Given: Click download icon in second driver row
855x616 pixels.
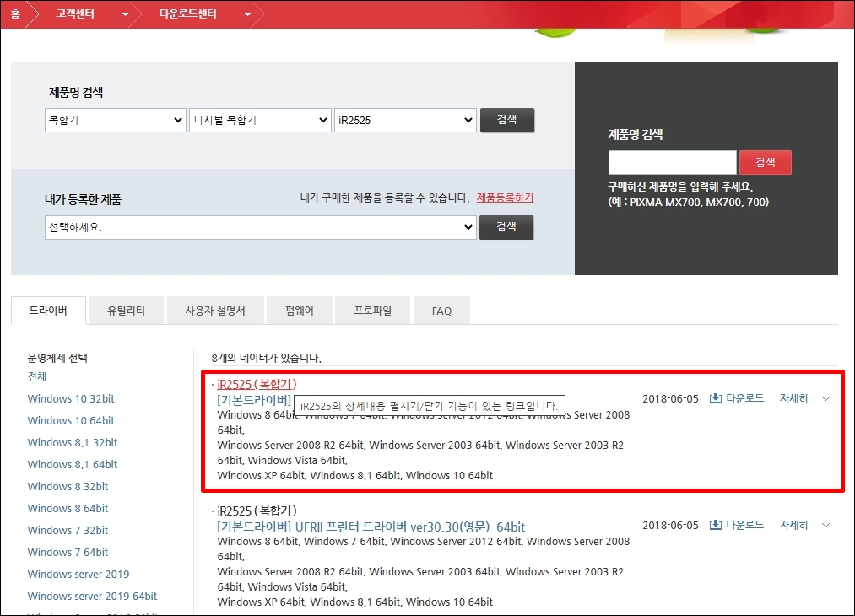Looking at the screenshot, I should (716, 525).
